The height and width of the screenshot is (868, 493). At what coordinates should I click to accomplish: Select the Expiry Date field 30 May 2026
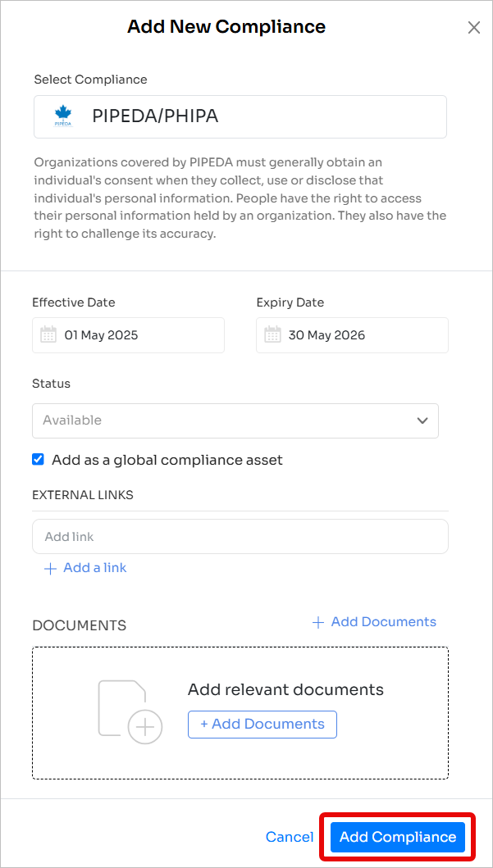352,335
